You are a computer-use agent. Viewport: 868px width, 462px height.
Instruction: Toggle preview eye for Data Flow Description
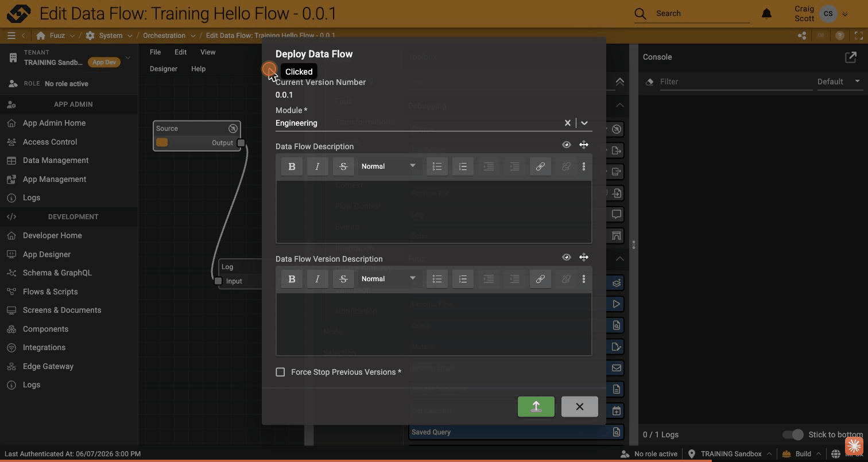coord(566,145)
